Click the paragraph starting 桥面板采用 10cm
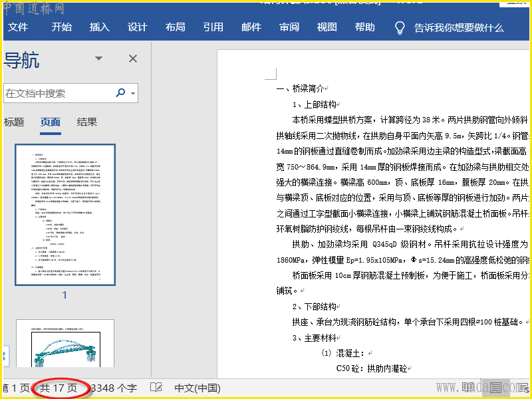Image resolution: width=532 pixels, height=399 pixels. click(x=402, y=283)
